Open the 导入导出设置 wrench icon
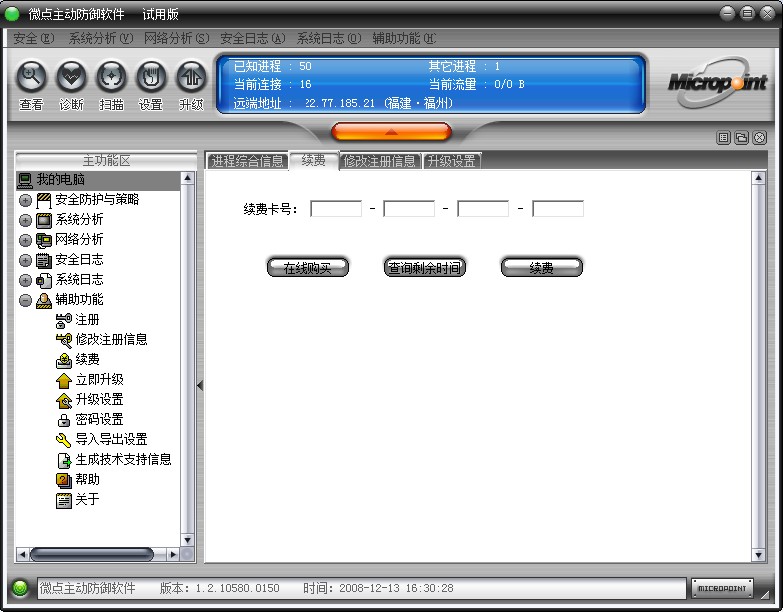The height and width of the screenshot is (612, 783). [x=64, y=440]
